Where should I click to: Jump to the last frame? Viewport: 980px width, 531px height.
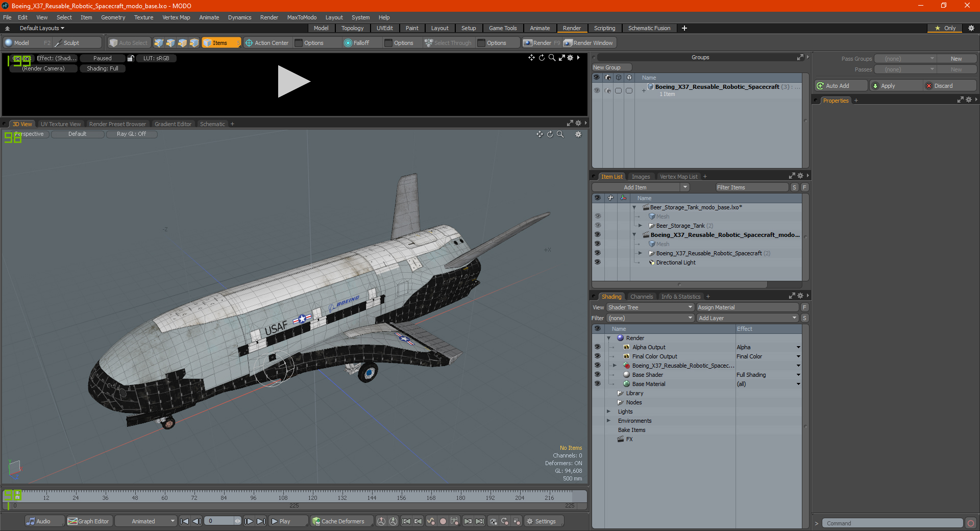261,521
